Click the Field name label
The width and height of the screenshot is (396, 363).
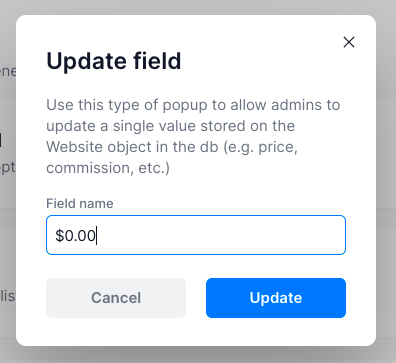(80, 203)
